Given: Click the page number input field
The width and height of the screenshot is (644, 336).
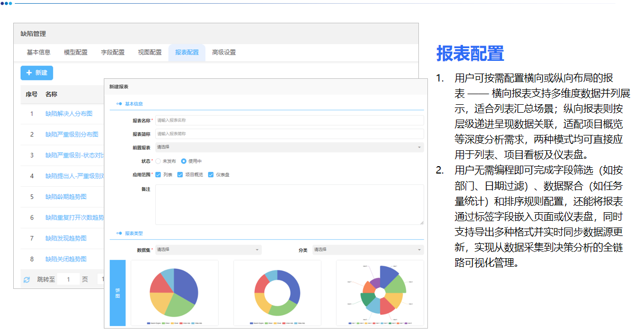Looking at the screenshot, I should tap(68, 279).
